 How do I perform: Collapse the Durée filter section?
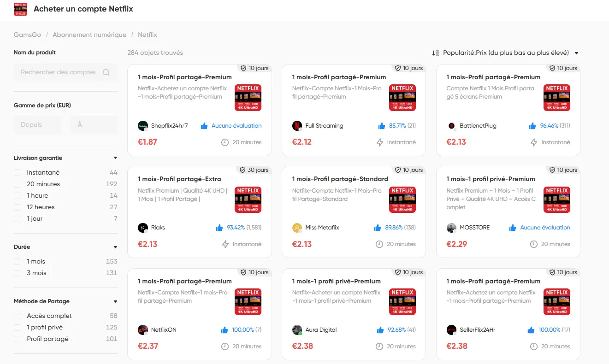pos(115,247)
